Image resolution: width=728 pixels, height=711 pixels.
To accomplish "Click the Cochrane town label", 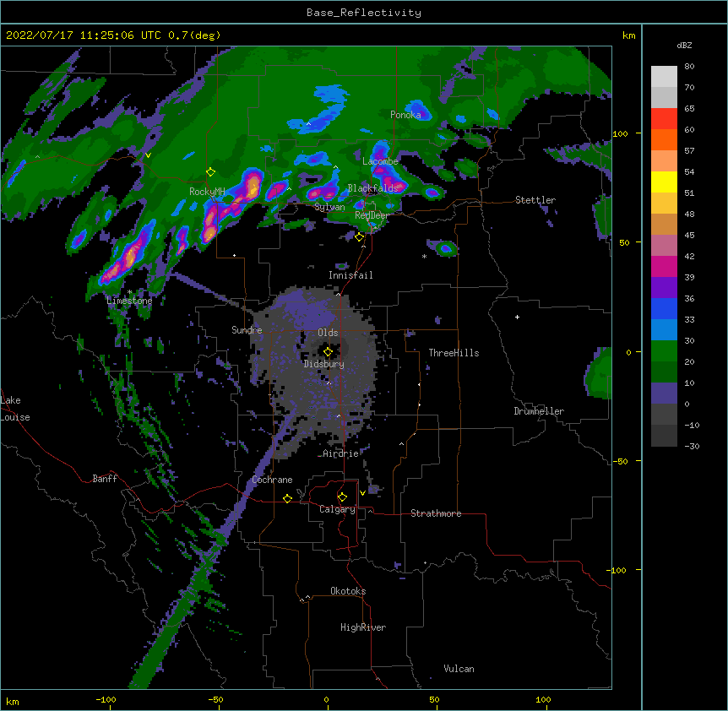I will (x=273, y=480).
